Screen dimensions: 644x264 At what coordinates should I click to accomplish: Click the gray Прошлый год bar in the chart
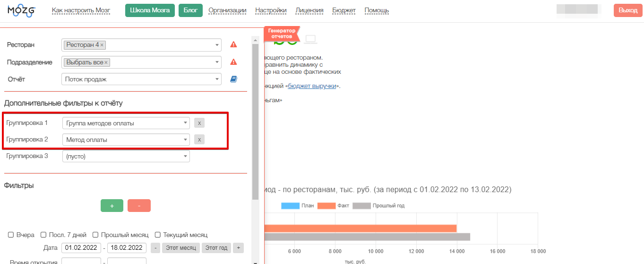367,237
